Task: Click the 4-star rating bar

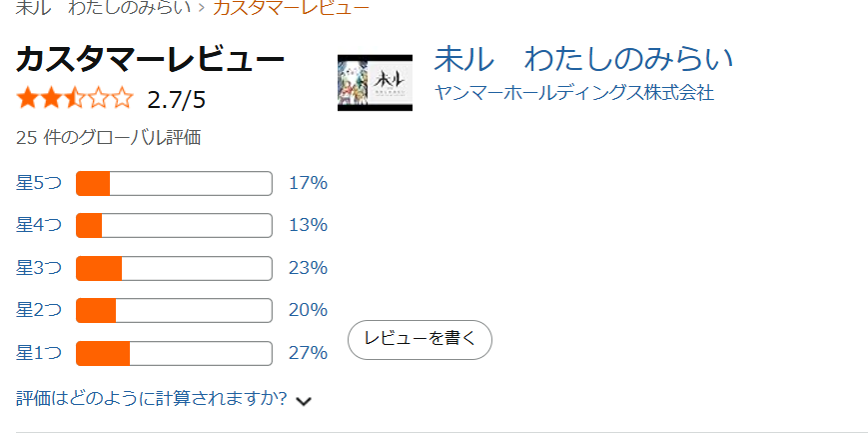Action: [175, 225]
